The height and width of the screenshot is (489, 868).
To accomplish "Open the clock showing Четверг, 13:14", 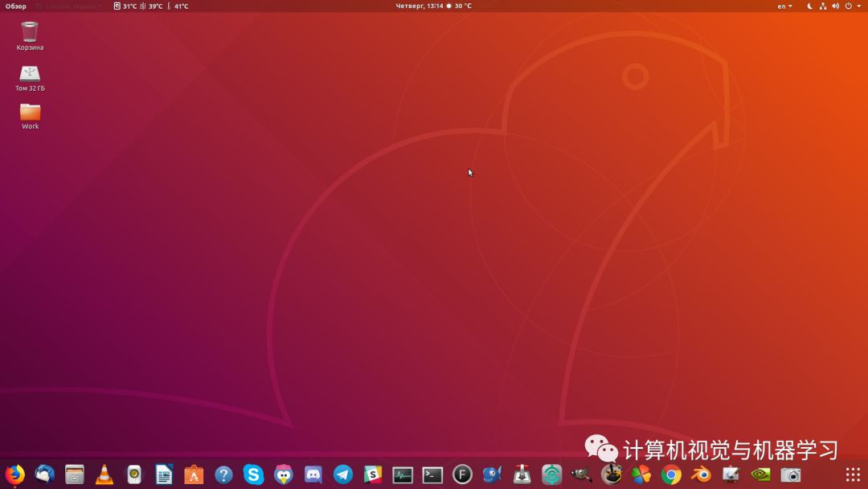I will [x=419, y=6].
